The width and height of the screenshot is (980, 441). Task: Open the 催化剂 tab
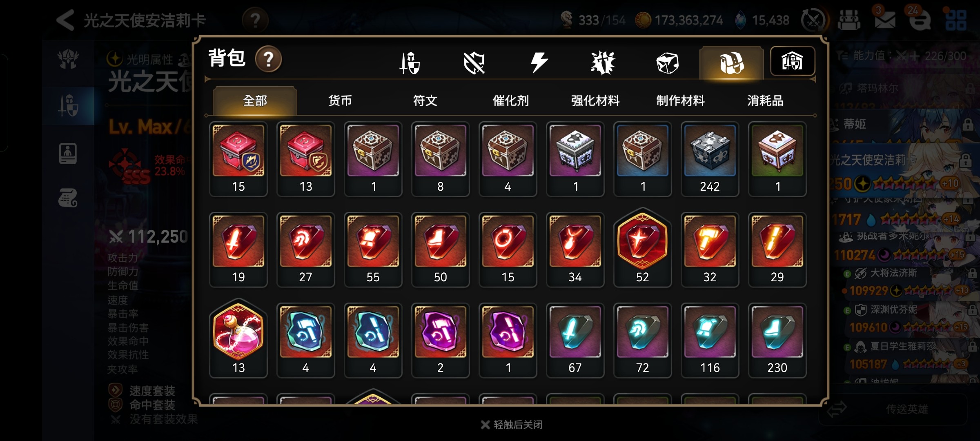click(510, 100)
